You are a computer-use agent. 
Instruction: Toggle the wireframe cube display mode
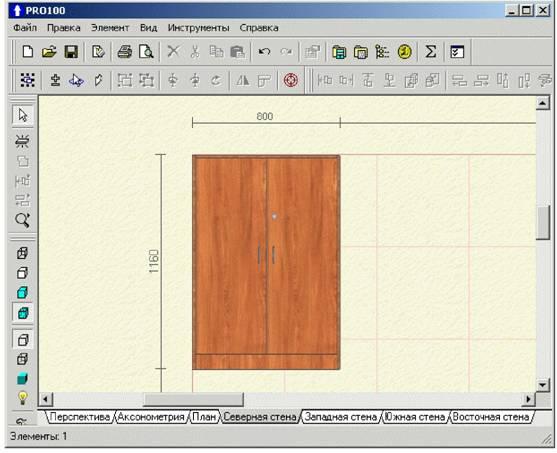coord(22,253)
